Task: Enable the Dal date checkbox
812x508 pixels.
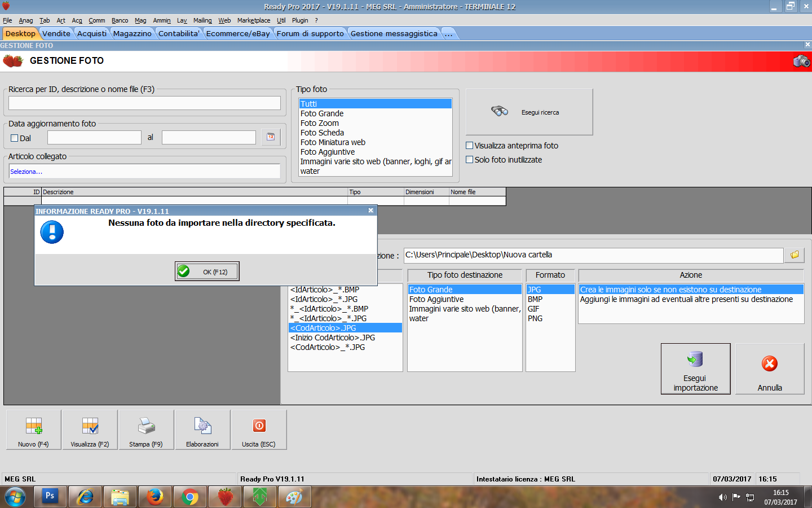Action: point(15,138)
